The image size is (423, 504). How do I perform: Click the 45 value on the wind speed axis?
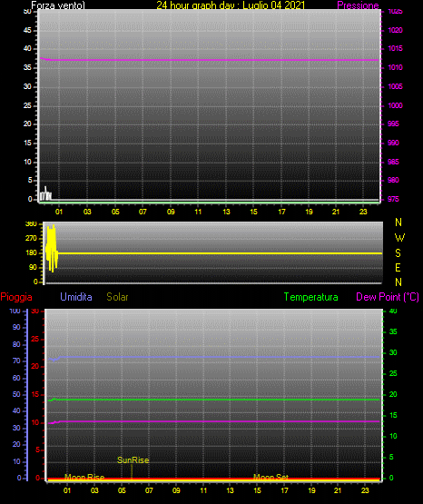(27, 30)
